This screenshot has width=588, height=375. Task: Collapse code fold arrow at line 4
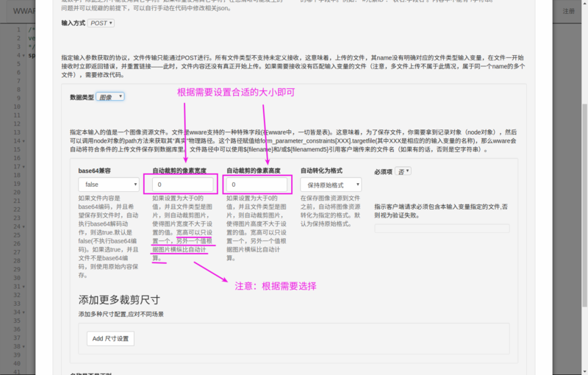(24, 55)
